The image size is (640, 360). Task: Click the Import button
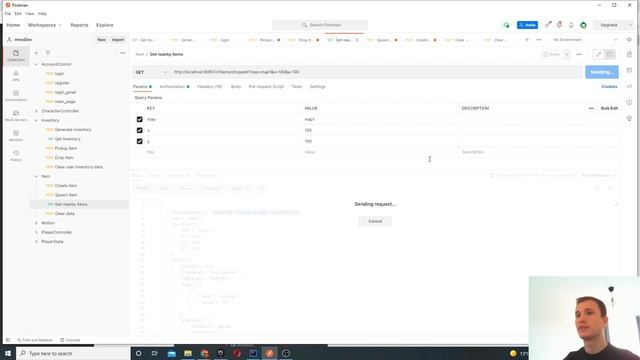coord(118,40)
